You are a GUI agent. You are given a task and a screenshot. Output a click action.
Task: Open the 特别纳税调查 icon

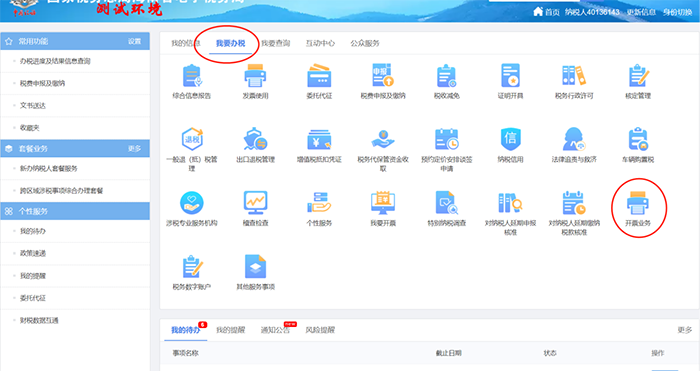click(x=446, y=203)
